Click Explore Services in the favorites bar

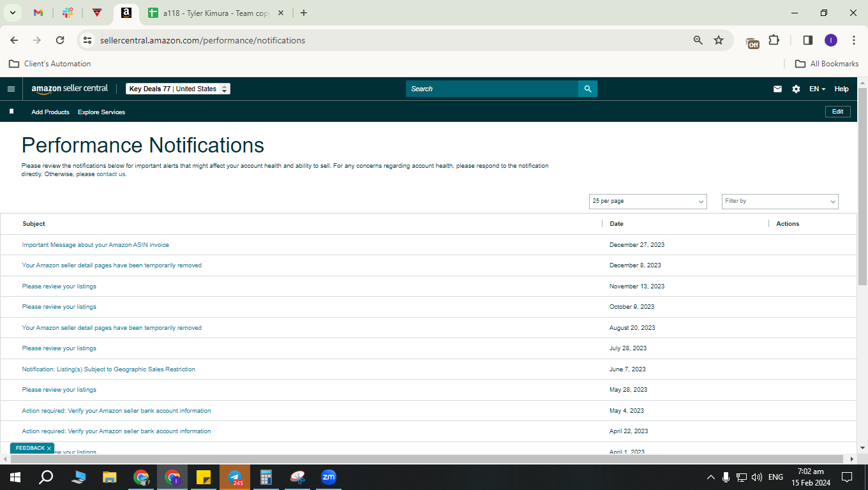click(x=101, y=112)
